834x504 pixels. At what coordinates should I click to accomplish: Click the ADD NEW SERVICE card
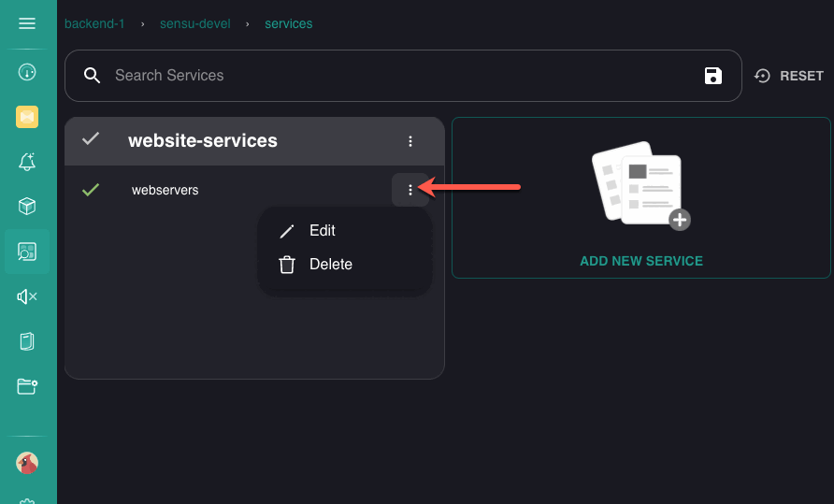(640, 197)
